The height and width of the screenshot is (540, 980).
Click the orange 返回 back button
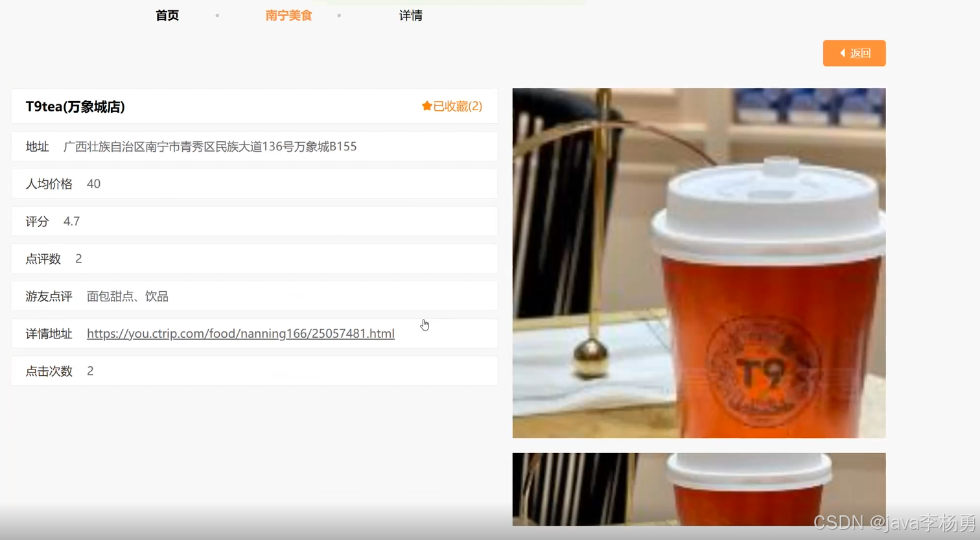pos(854,53)
